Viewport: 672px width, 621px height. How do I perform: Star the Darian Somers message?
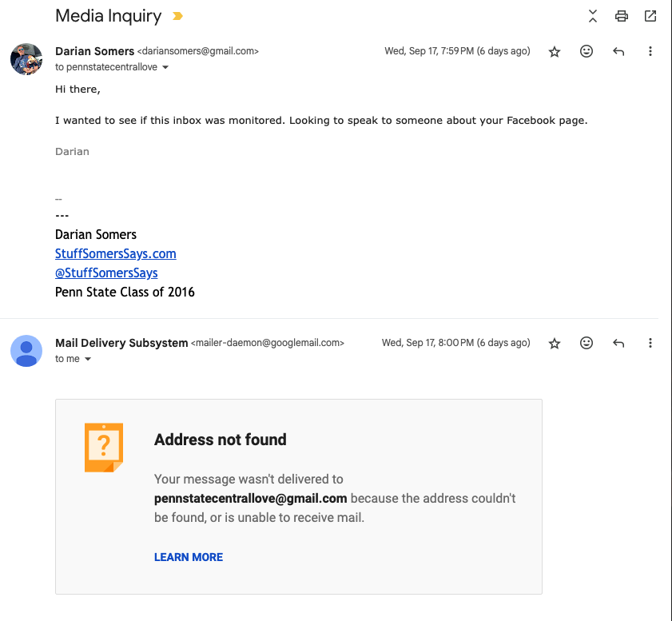[x=555, y=51]
